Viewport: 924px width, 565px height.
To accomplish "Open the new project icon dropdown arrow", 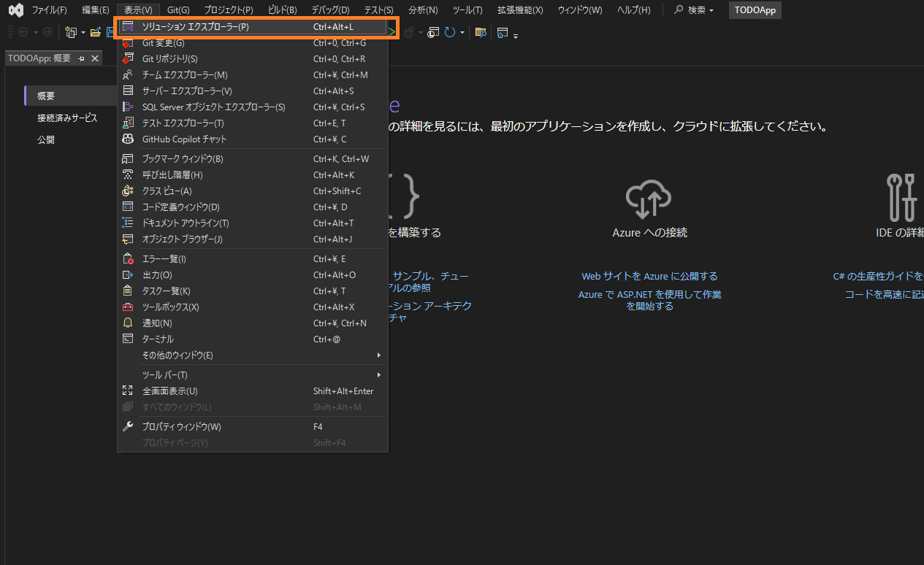I will (x=83, y=33).
